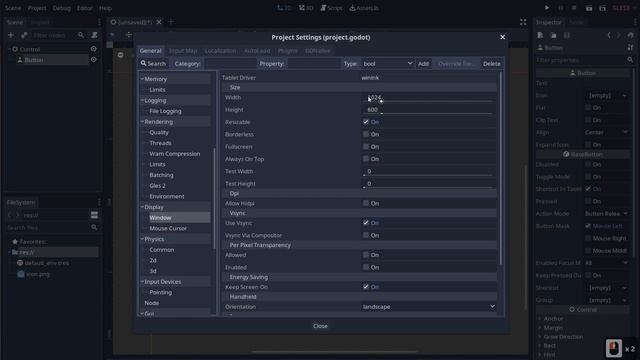Screen dimensions: 640x360
Task: Click the Close button at dialog bottom
Action: coord(320,326)
